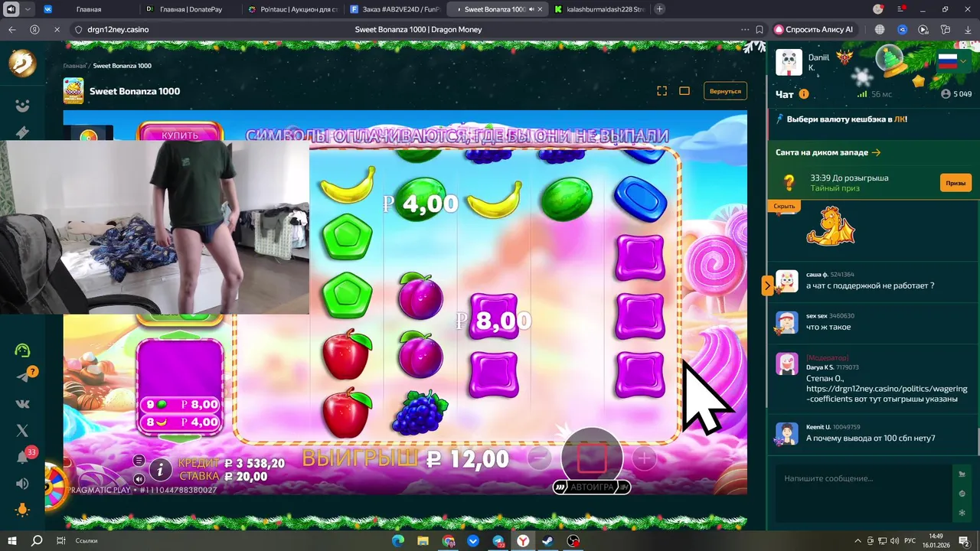Mute the Sweet Bonanza 1000 tab audio

click(531, 9)
